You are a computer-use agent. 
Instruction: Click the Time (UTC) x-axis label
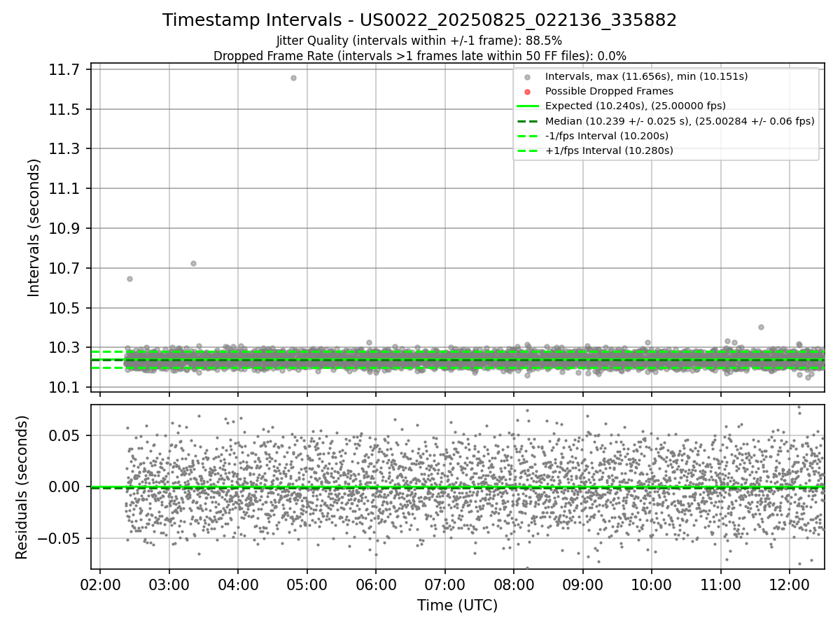click(457, 605)
